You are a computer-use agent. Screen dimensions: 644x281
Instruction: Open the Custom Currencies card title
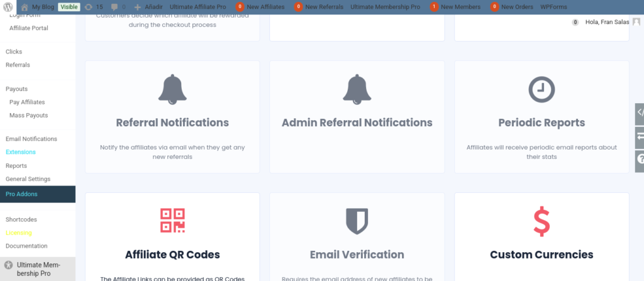(x=541, y=255)
